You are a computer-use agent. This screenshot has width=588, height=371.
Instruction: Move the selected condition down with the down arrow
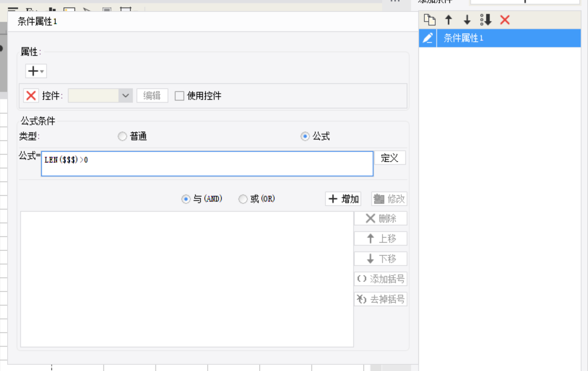[467, 20]
